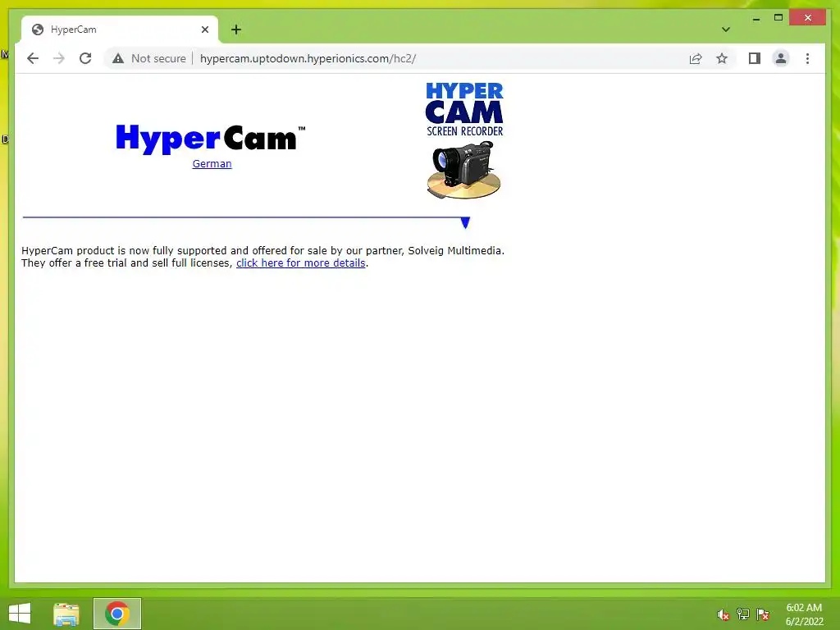840x630 pixels.
Task: Open Chrome's three-dot menu
Action: 807,58
